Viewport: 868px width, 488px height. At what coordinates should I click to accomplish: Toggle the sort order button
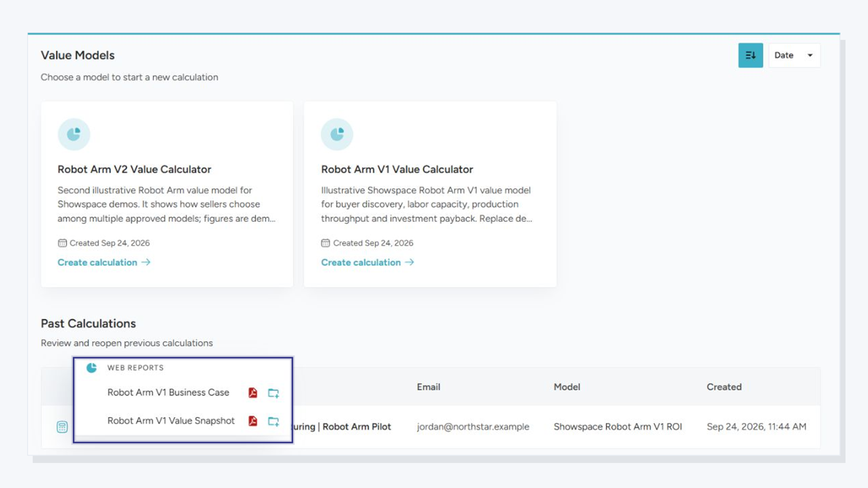pyautogui.click(x=750, y=55)
